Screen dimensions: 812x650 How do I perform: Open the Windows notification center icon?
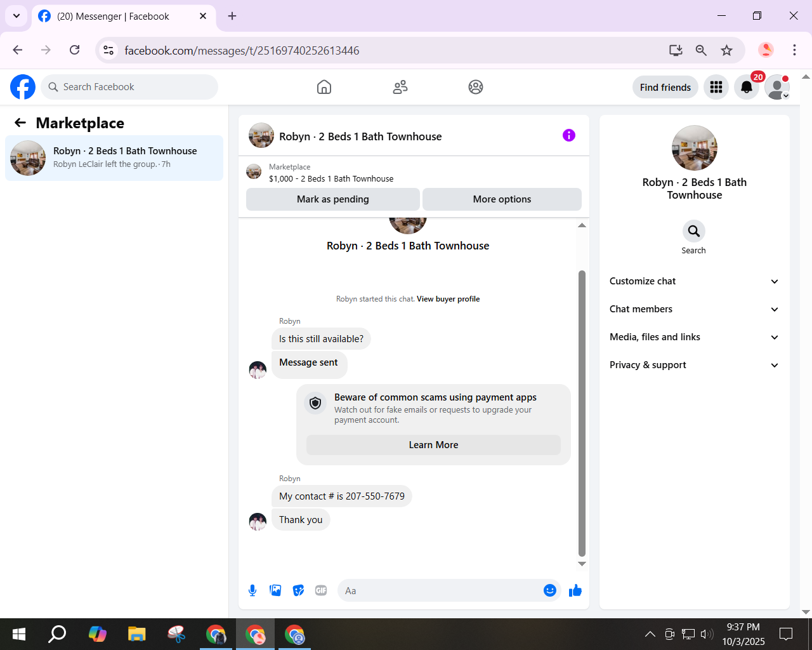pos(786,634)
